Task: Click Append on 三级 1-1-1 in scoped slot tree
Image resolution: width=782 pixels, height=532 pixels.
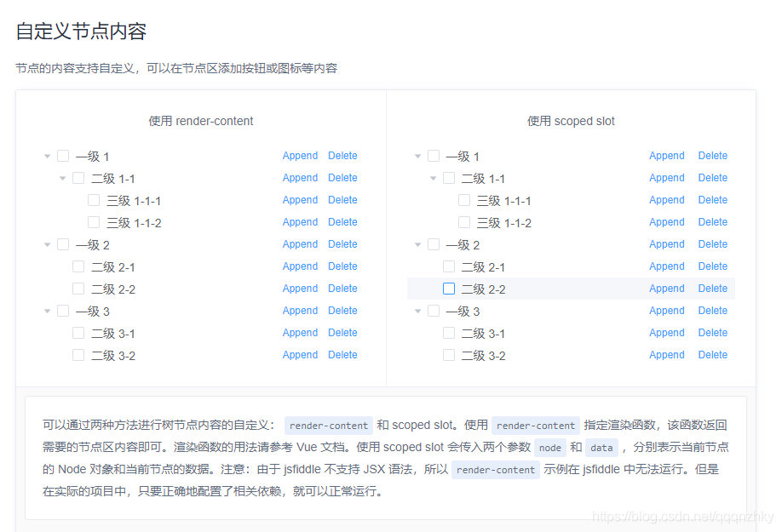Action: coord(667,200)
